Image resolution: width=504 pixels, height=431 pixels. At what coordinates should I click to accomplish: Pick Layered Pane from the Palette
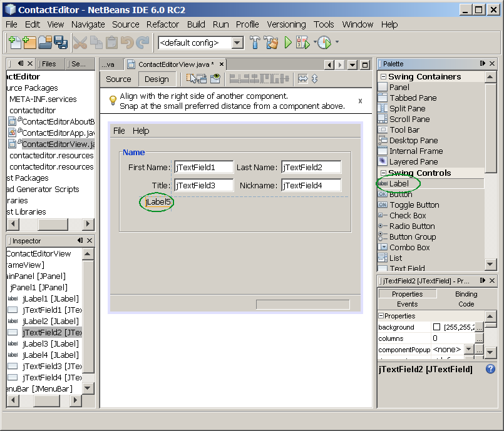click(414, 161)
